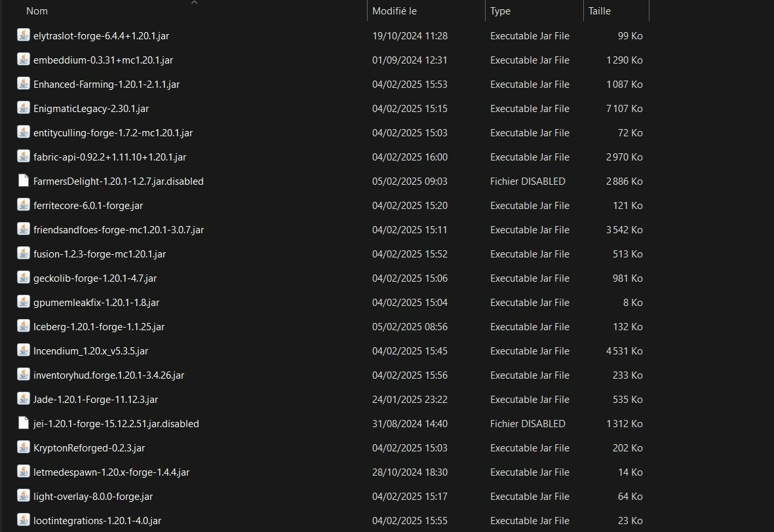The width and height of the screenshot is (774, 532).
Task: Click the light-overlay-8.0.0-forge.jar file name
Action: click(93, 497)
